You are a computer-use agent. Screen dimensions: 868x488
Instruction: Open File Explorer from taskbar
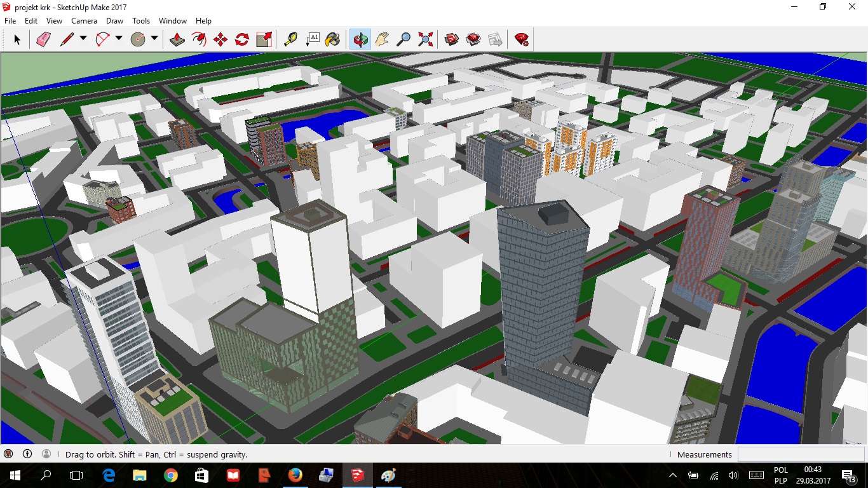(140, 475)
